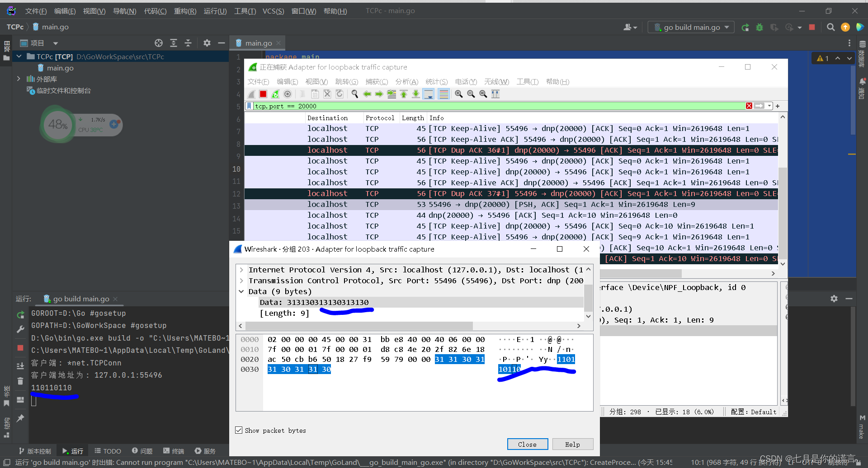Click Close button in packet dialog

pyautogui.click(x=528, y=445)
